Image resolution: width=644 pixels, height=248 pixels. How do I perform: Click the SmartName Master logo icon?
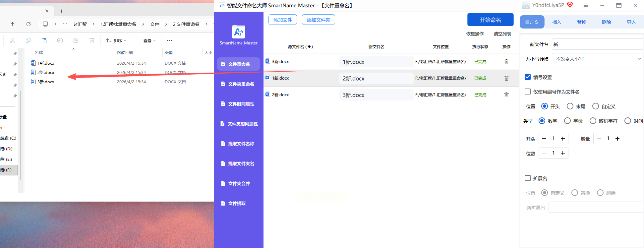tap(238, 32)
